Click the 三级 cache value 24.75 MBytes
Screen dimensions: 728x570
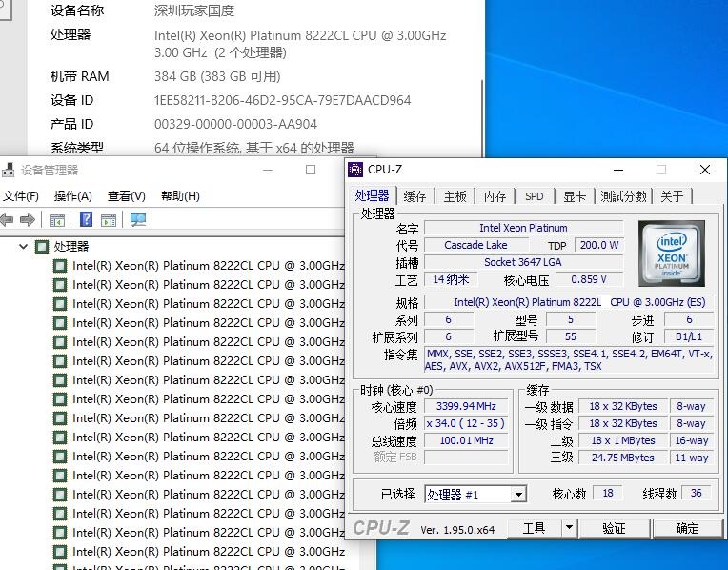(x=622, y=458)
